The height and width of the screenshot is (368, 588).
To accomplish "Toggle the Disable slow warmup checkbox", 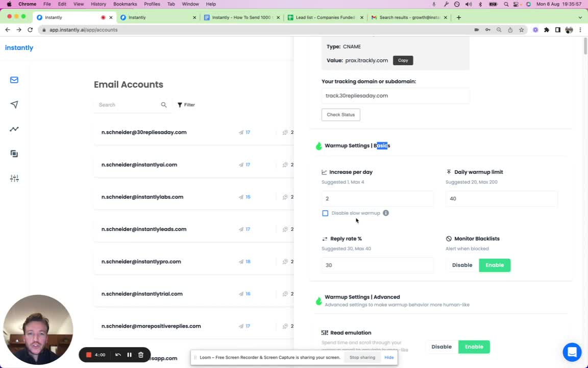I will click(x=325, y=213).
